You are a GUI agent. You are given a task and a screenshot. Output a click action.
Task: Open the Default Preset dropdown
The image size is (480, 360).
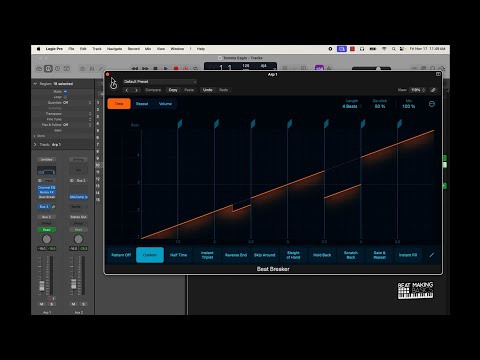click(160, 82)
